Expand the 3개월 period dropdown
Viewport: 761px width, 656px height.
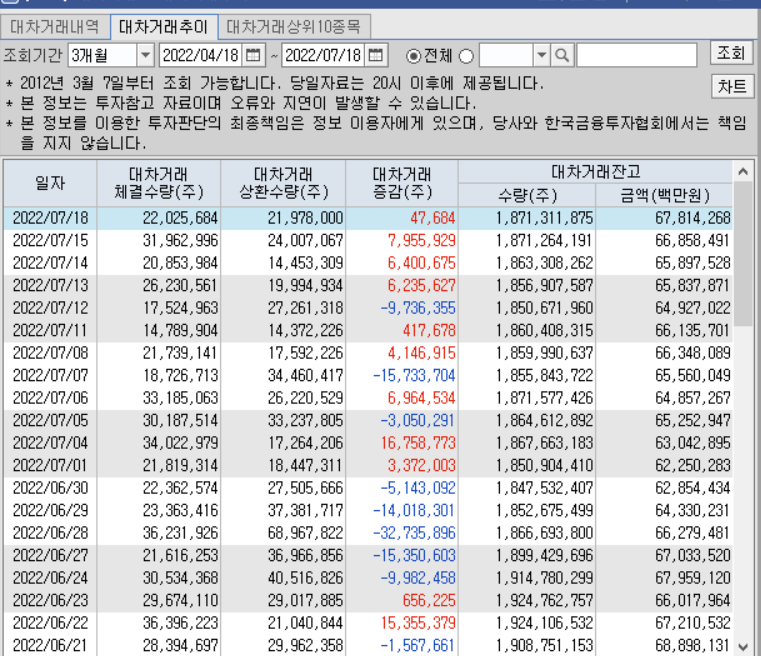coord(145,55)
